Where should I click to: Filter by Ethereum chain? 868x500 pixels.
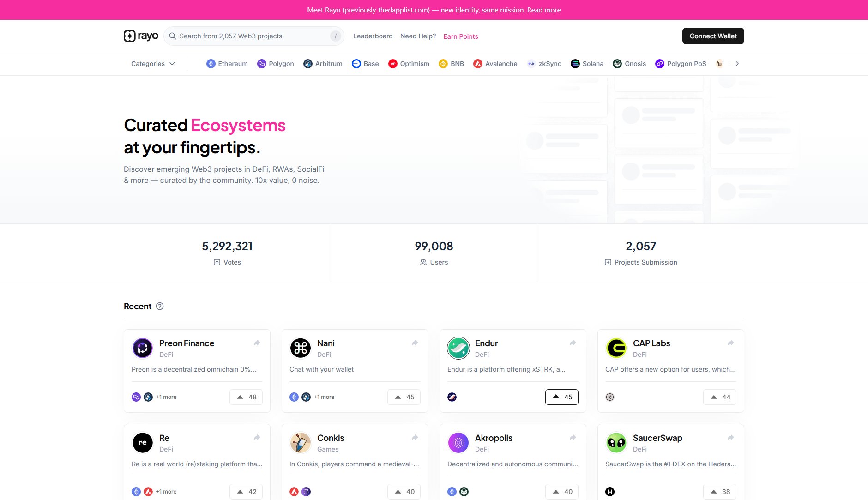click(227, 64)
